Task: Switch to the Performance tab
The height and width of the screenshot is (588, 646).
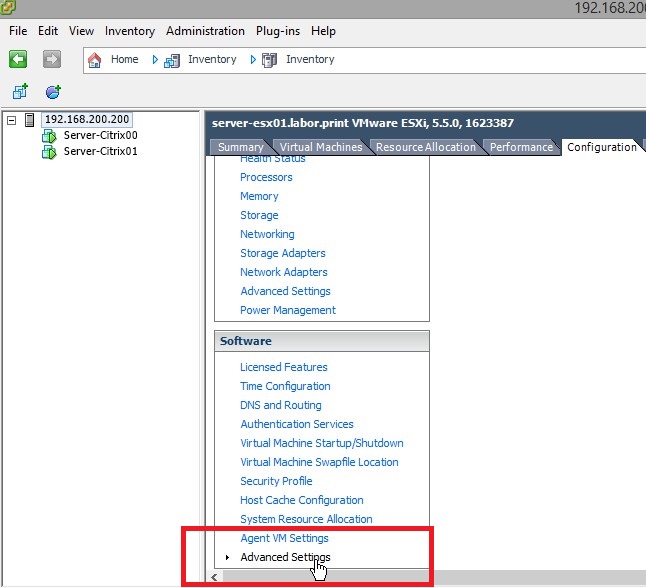Action: click(520, 147)
